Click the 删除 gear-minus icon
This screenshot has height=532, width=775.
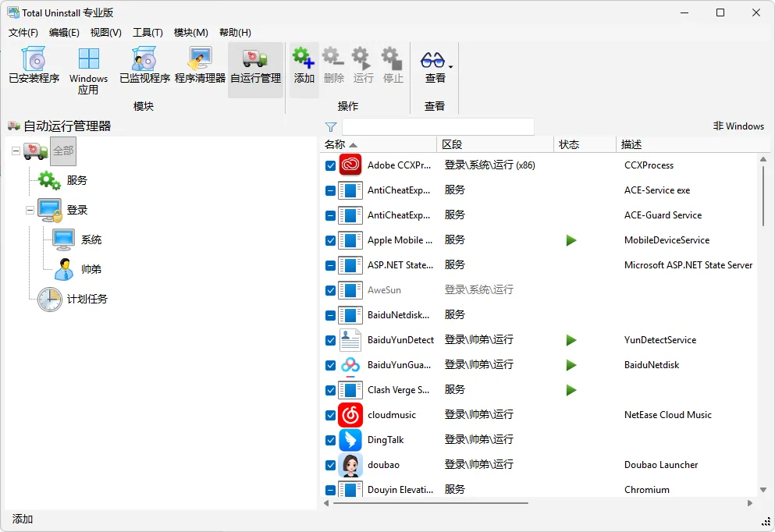point(333,58)
